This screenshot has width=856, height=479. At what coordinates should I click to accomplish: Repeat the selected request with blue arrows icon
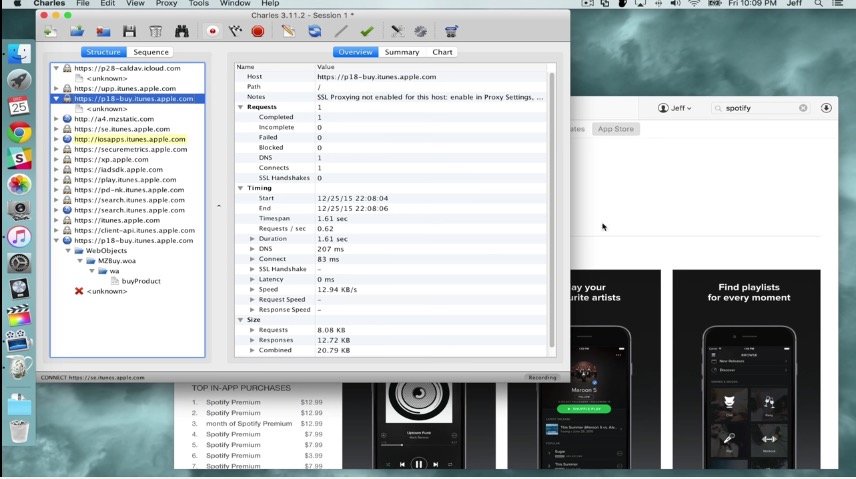(x=314, y=31)
